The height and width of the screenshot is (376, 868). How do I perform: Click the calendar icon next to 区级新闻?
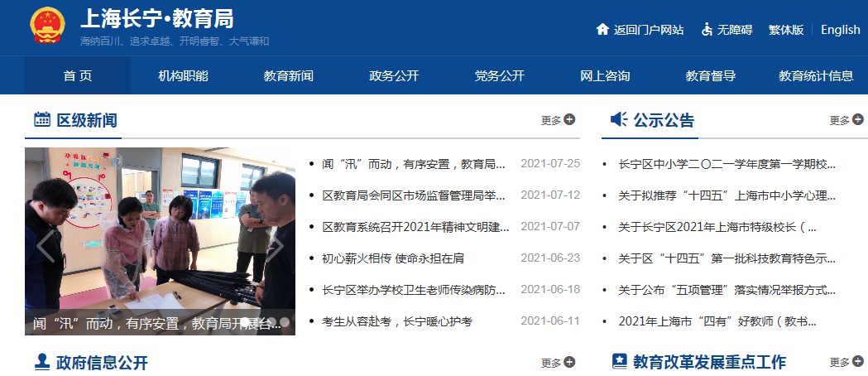coord(41,119)
